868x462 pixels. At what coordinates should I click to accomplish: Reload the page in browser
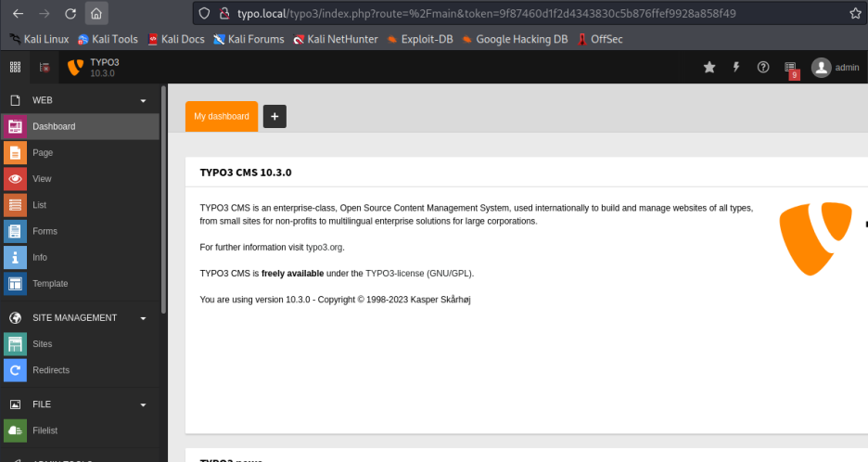click(70, 13)
